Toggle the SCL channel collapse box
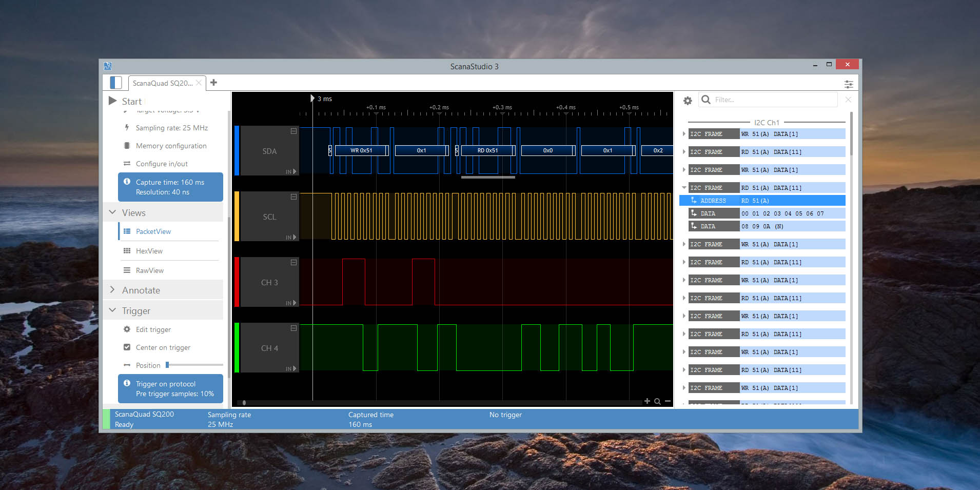Image resolution: width=980 pixels, height=490 pixels. (x=293, y=197)
